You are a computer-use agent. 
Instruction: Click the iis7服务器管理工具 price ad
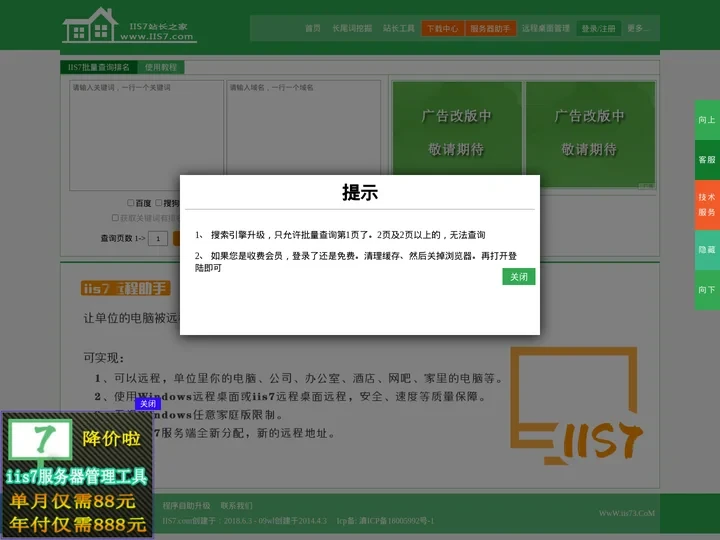point(77,476)
